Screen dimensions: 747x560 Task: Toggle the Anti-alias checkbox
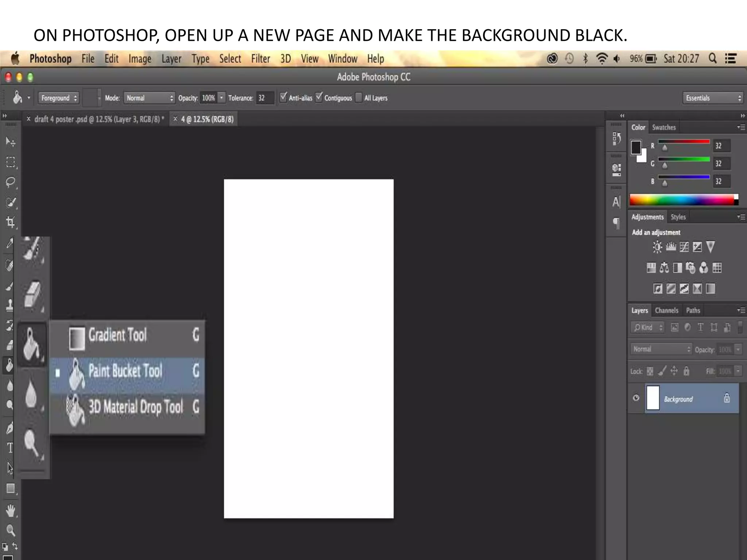[283, 97]
